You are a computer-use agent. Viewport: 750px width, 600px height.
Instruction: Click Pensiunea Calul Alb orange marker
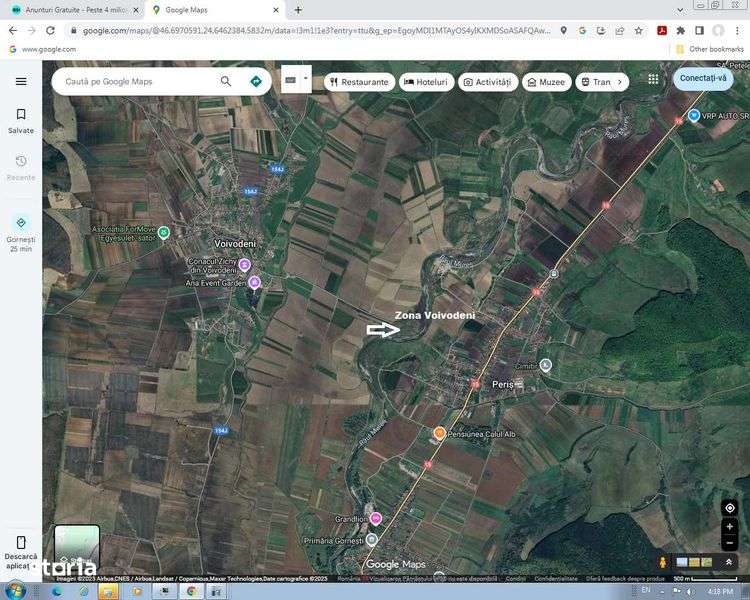[439, 433]
